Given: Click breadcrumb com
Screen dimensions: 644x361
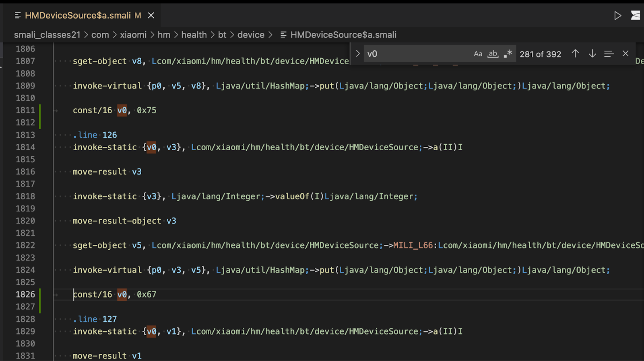Looking at the screenshot, I should [x=100, y=35].
